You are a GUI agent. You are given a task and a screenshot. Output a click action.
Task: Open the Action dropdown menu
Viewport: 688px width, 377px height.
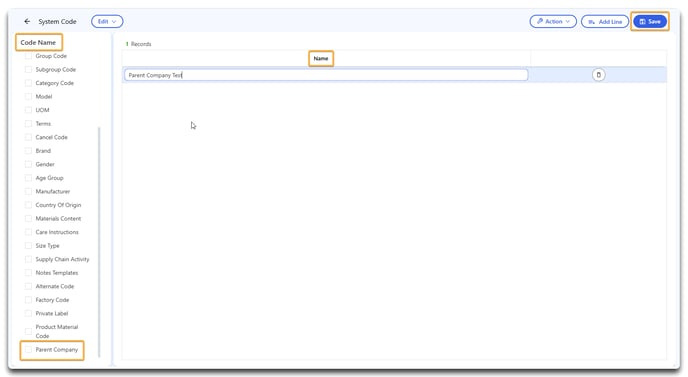553,22
